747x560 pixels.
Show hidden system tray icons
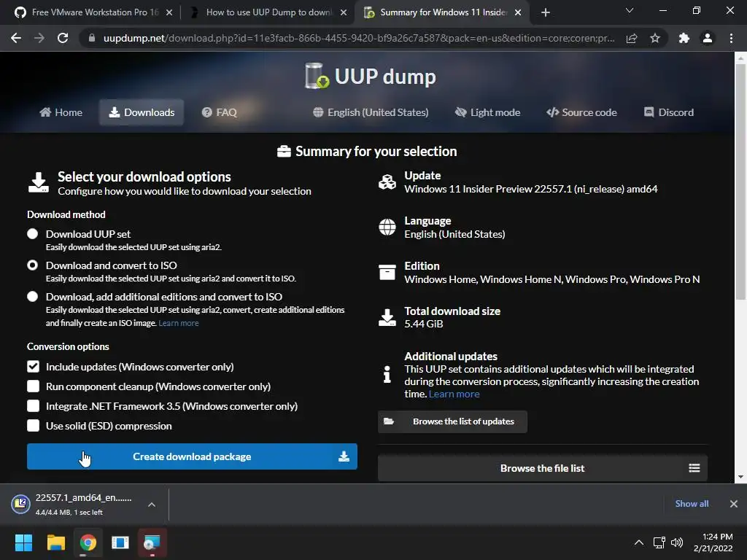(639, 542)
